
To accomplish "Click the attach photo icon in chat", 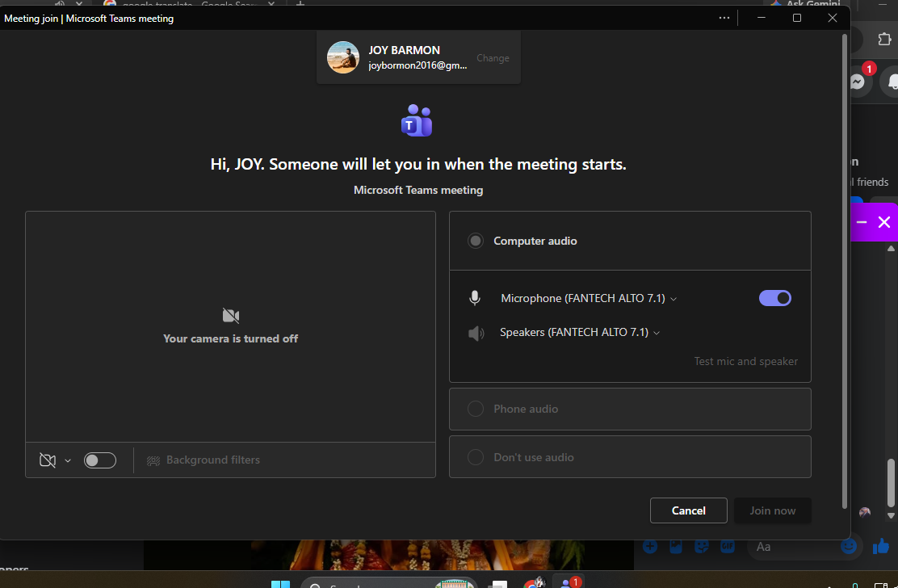I will coord(676,546).
